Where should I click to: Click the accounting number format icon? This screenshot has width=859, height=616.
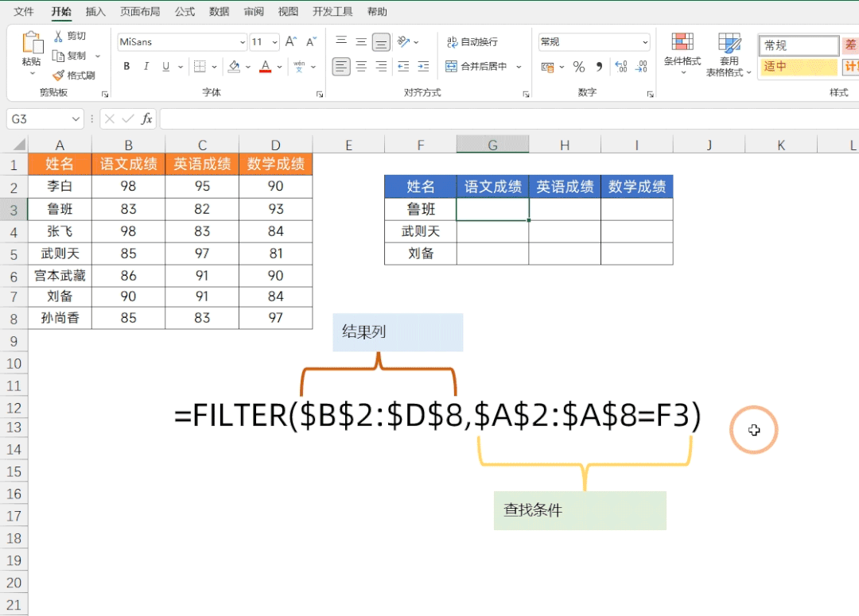click(x=547, y=68)
